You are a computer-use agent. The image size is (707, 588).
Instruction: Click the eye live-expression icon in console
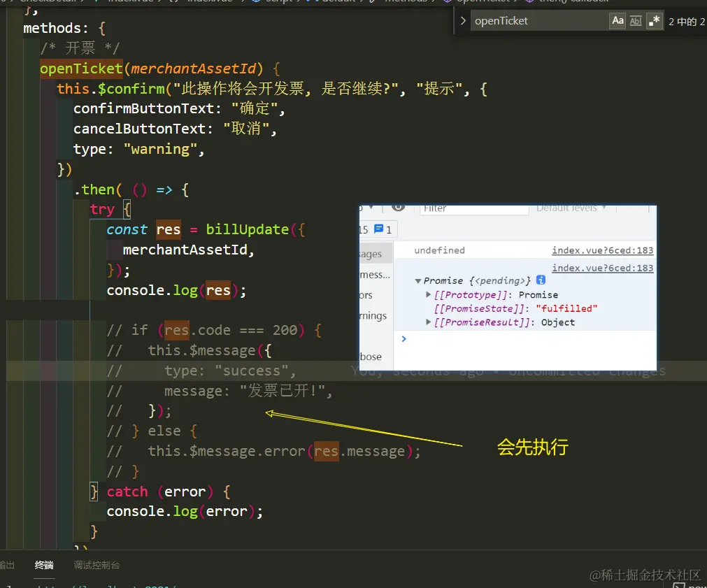tap(398, 208)
